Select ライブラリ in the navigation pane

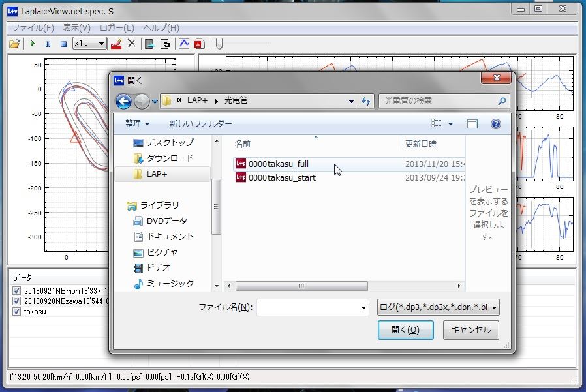click(153, 205)
